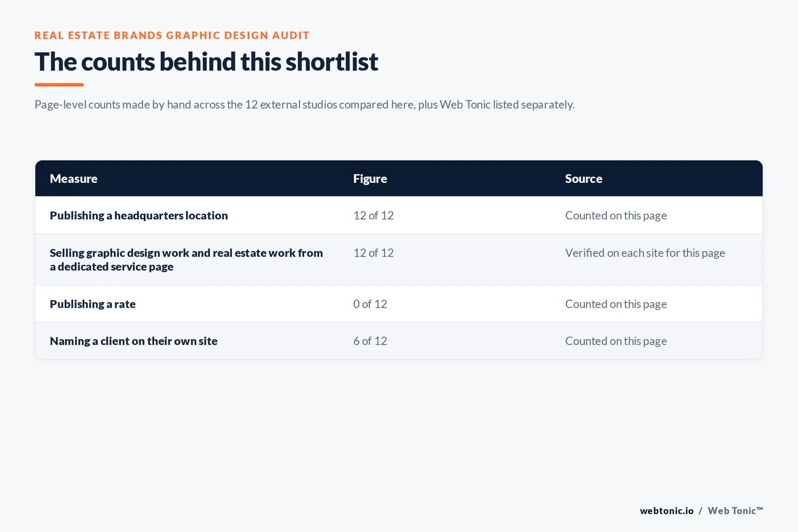This screenshot has width=798, height=532.
Task: Click the 12 of 12 service page figure
Action: [x=374, y=253]
